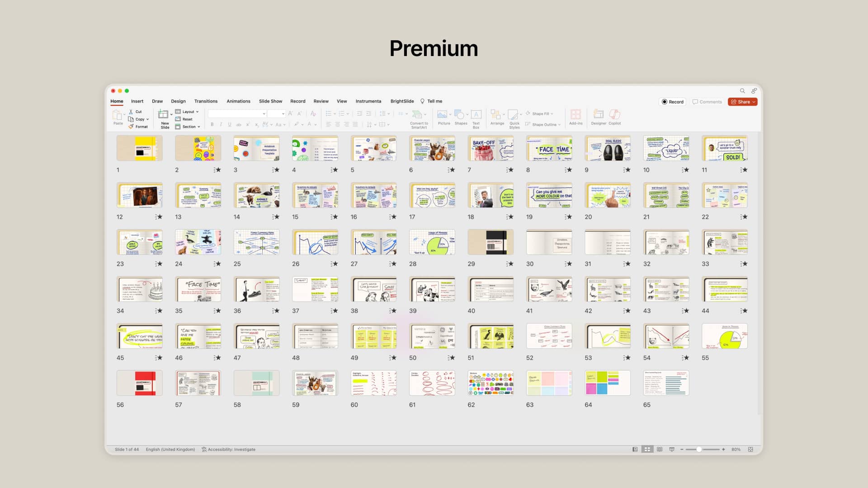The image size is (868, 488).
Task: Click the Format painter brush icon
Action: coord(131,127)
